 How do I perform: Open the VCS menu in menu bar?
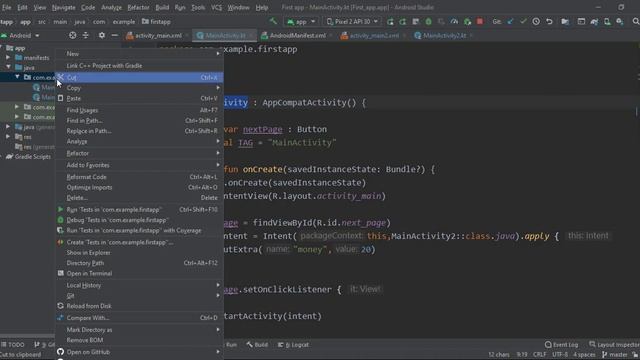coord(217,7)
